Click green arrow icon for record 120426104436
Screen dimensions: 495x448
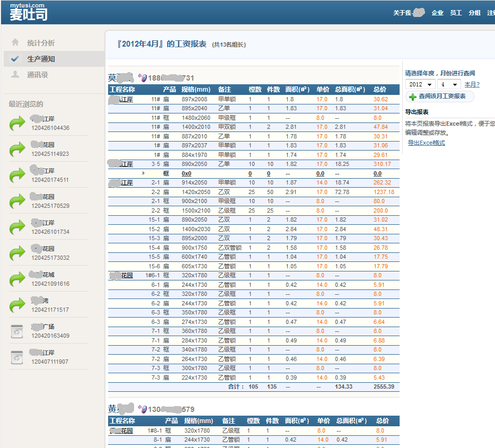coord(17,124)
